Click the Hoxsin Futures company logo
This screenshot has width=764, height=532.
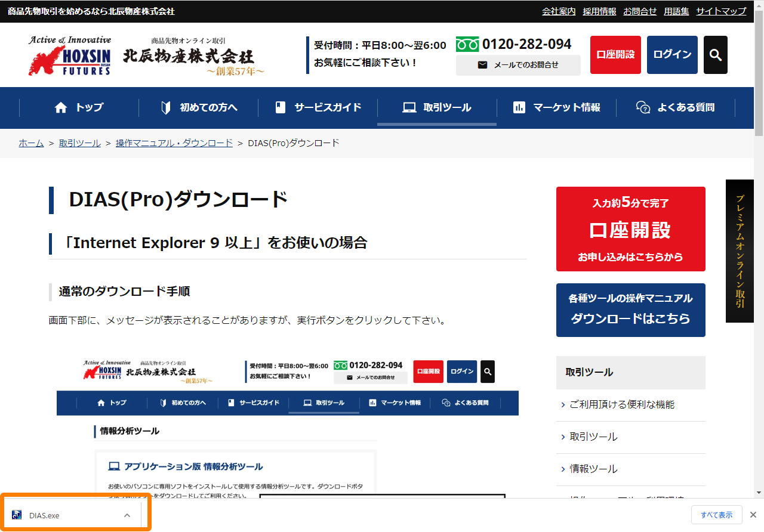(x=70, y=56)
